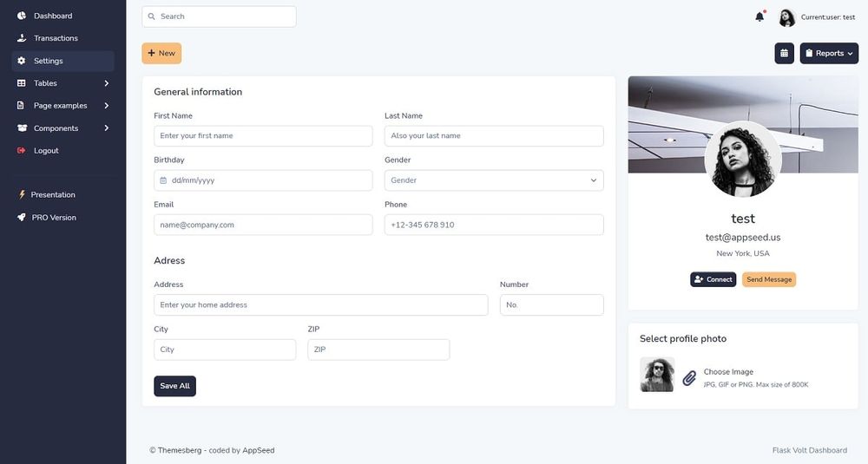The width and height of the screenshot is (868, 464).
Task: Focus the Number input field
Action: click(551, 304)
